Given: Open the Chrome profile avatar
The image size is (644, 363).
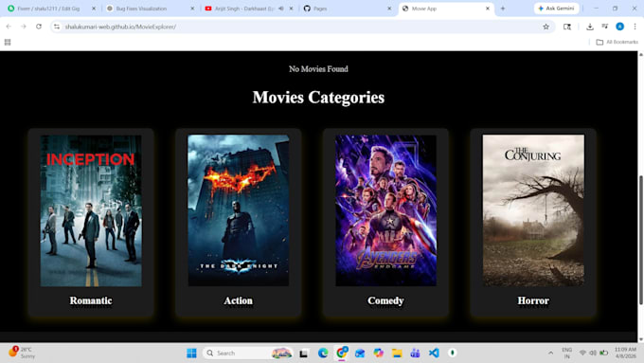Looking at the screenshot, I should (619, 27).
